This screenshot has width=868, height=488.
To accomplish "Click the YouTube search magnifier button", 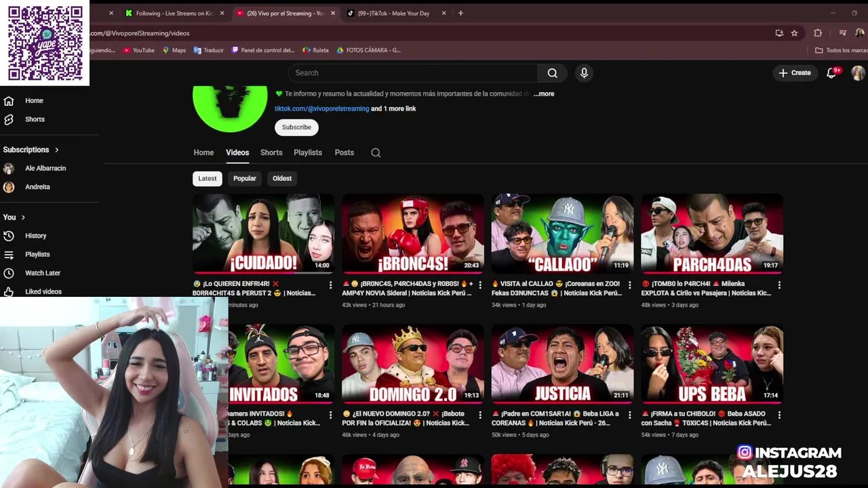I will pyautogui.click(x=553, y=73).
